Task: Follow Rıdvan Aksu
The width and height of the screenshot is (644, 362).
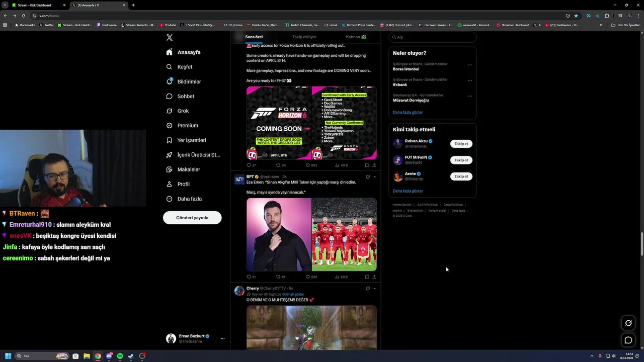Action: point(461,144)
